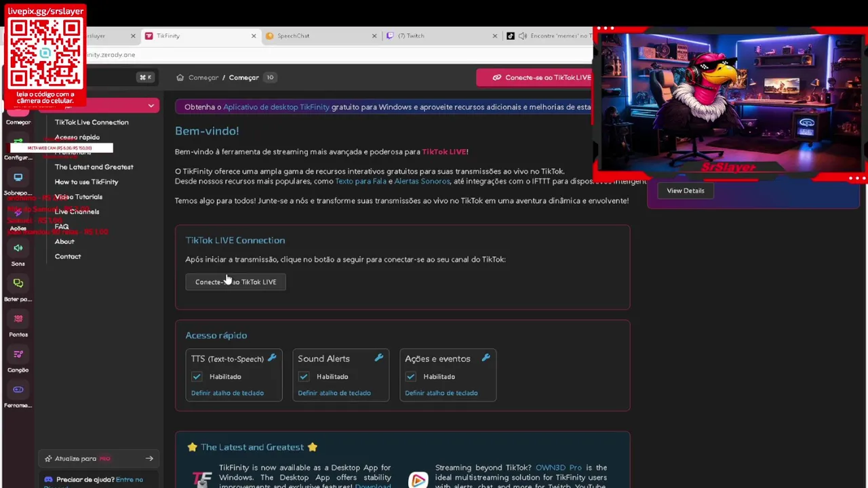Close the TikFinity browser tab
Screen dimensions: 868x488
click(x=254, y=36)
